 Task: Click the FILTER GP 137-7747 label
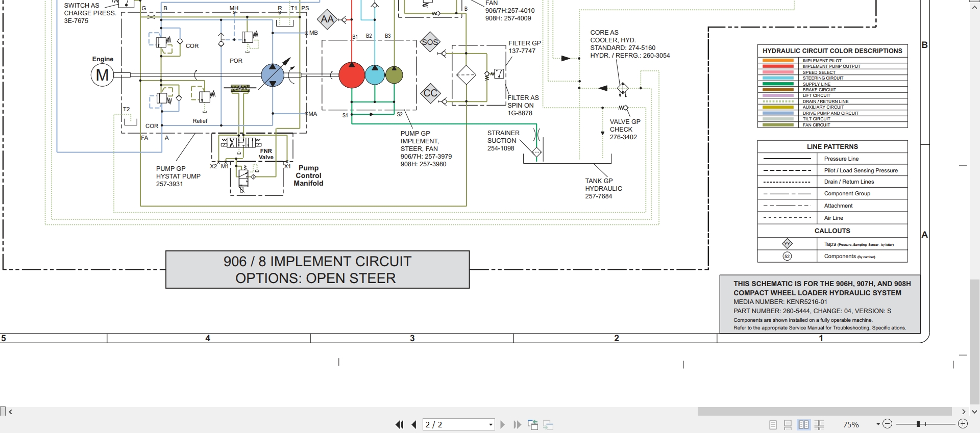[524, 47]
